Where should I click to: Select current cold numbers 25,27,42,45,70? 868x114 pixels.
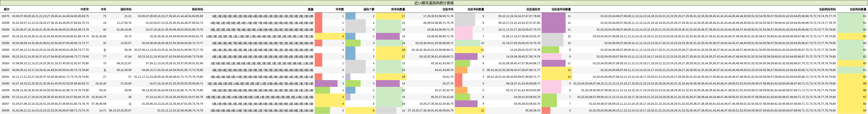point(444,90)
